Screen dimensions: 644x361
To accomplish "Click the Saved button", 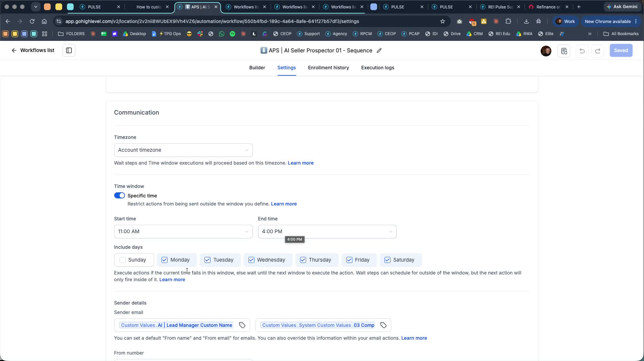I will pos(621,50).
